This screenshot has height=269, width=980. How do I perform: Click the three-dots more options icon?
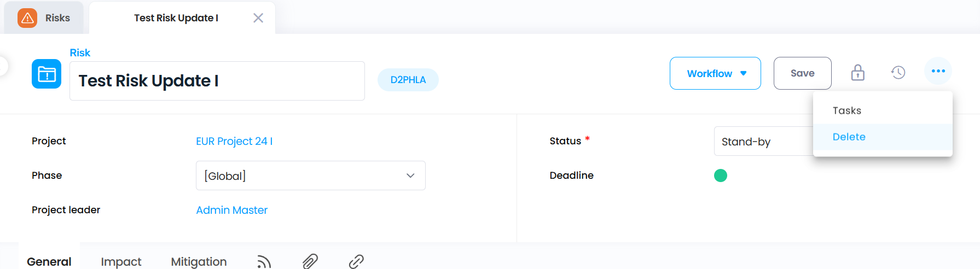(x=938, y=71)
